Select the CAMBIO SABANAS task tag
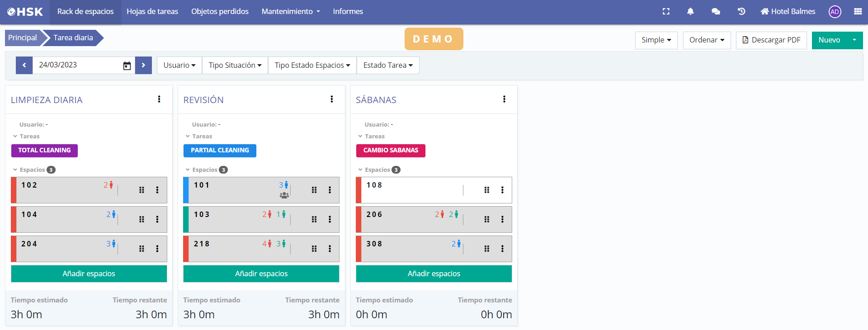868x330 pixels. point(391,151)
